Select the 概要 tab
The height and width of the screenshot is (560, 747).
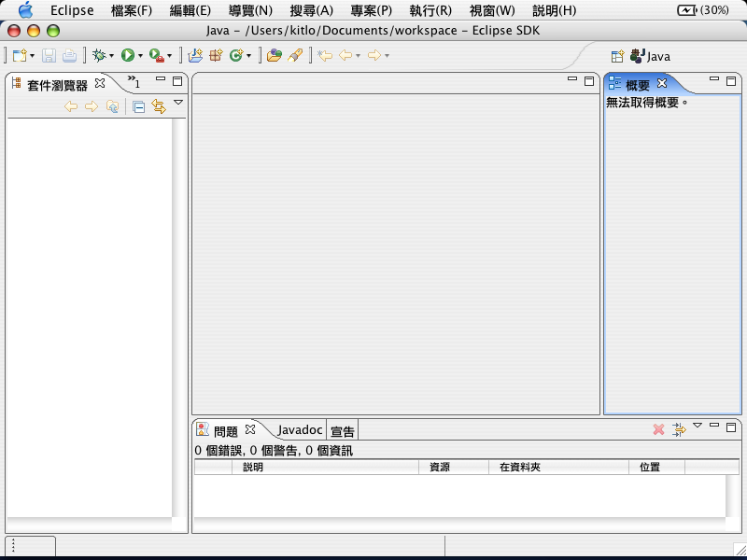click(x=638, y=85)
